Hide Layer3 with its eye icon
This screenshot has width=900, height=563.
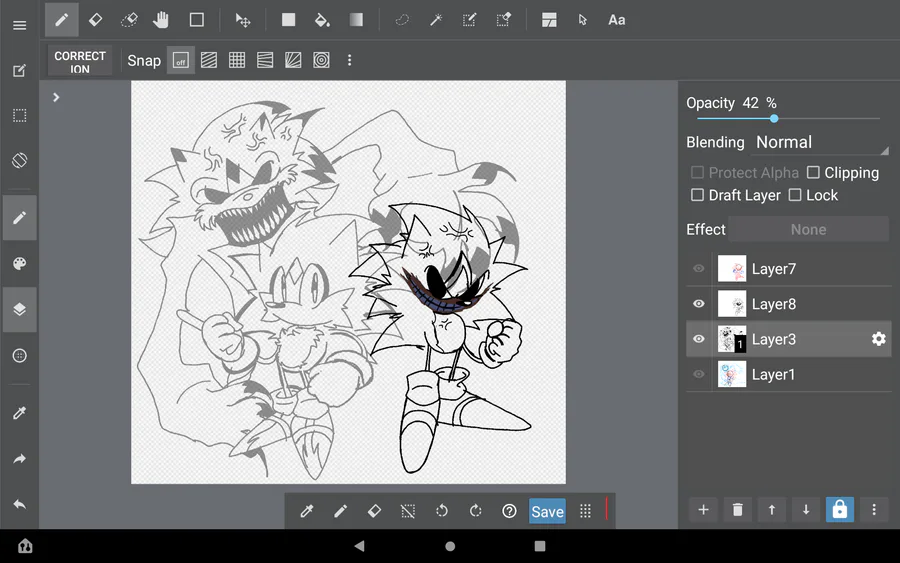[699, 339]
